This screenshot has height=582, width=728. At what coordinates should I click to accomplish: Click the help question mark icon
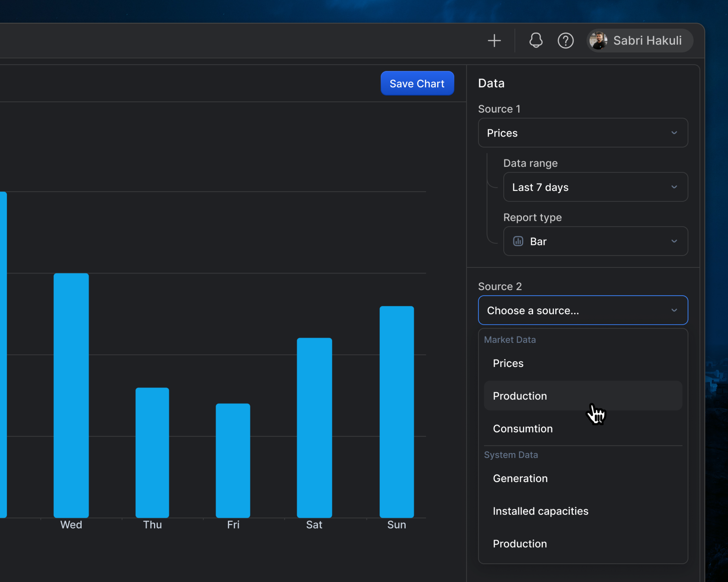[566, 40]
